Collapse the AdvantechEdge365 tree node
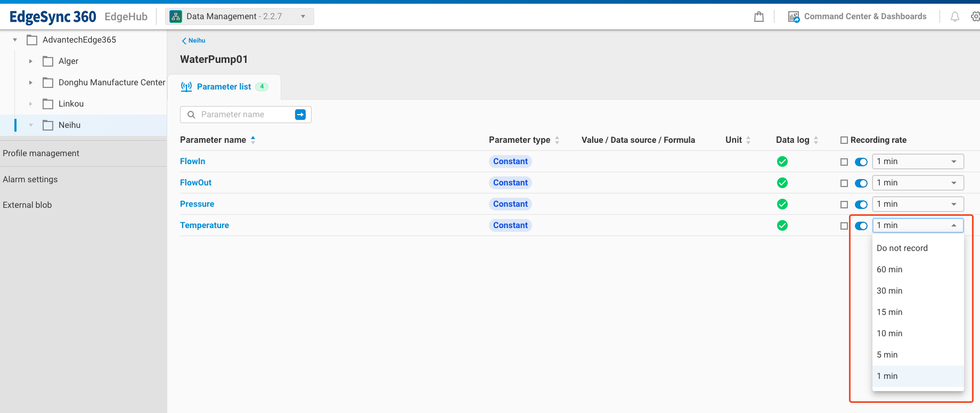Image resolution: width=980 pixels, height=413 pixels. tap(15, 40)
